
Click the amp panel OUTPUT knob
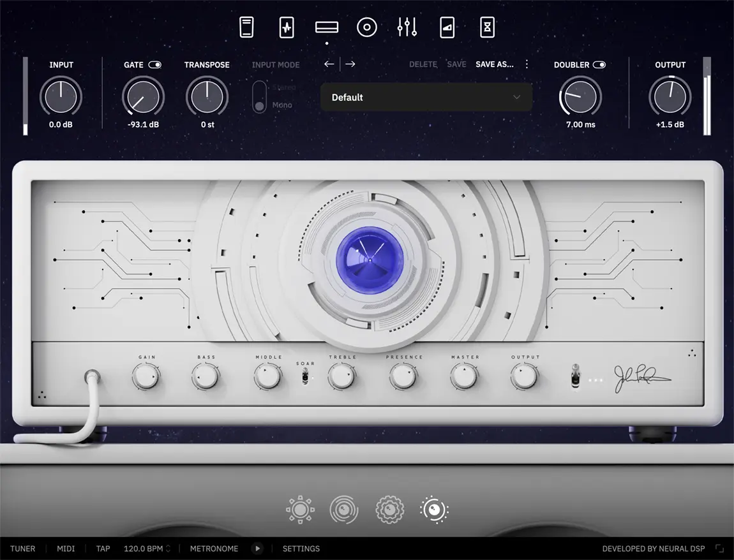click(525, 376)
